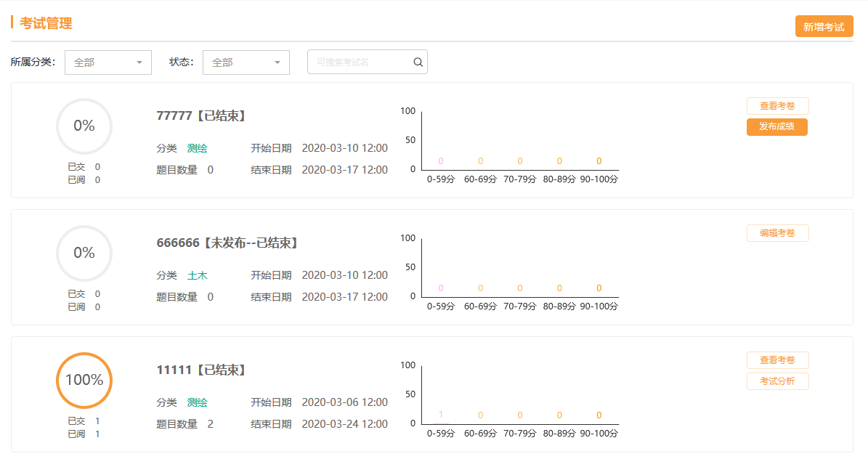Click the 77777【已结束】 exam title
This screenshot has width=868, height=459.
click(x=201, y=115)
